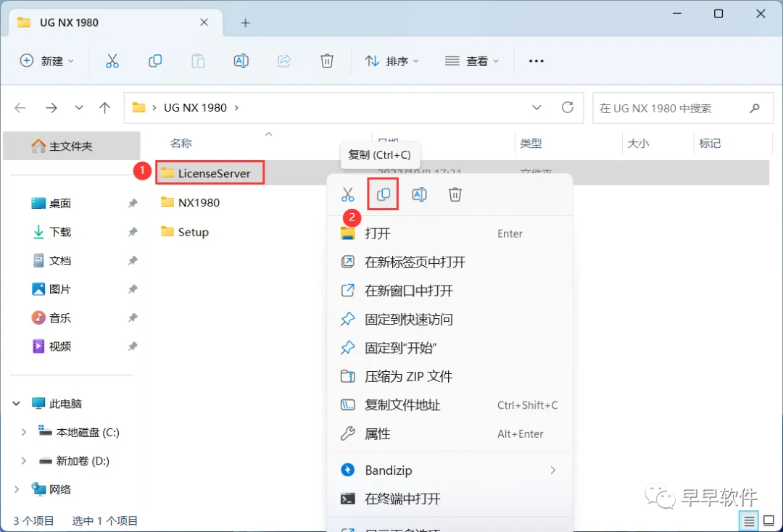The height and width of the screenshot is (532, 783).
Task: Select the NX1980 folder
Action: [x=190, y=202]
